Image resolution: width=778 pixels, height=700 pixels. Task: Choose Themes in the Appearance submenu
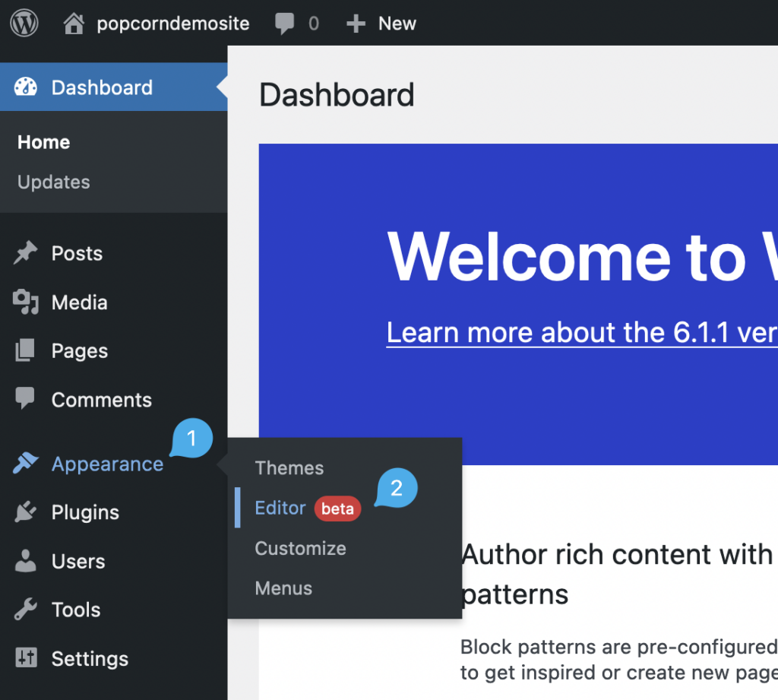pyautogui.click(x=289, y=467)
